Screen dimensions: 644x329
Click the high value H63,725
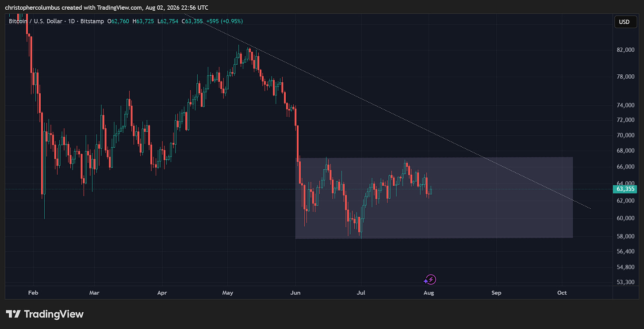pyautogui.click(x=143, y=21)
